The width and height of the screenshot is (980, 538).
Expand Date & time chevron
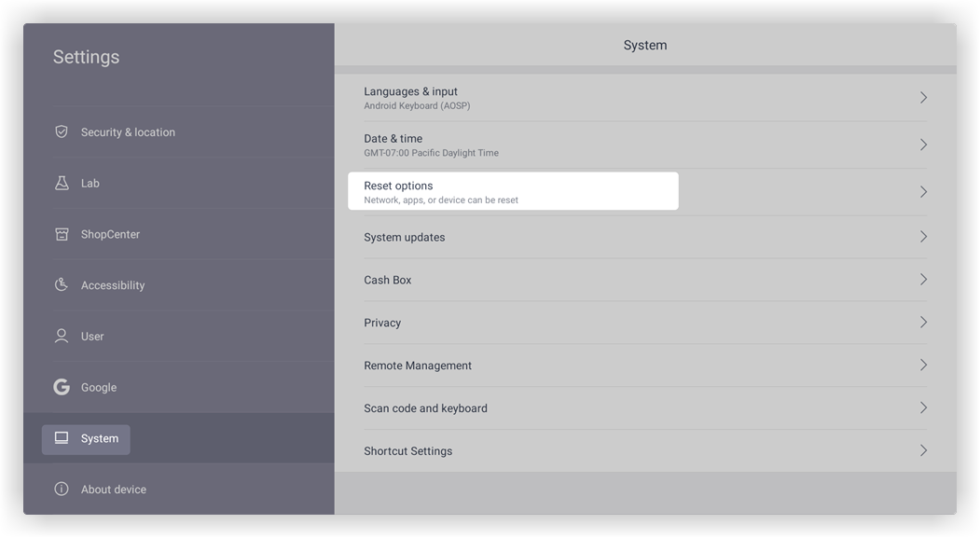[x=923, y=145]
